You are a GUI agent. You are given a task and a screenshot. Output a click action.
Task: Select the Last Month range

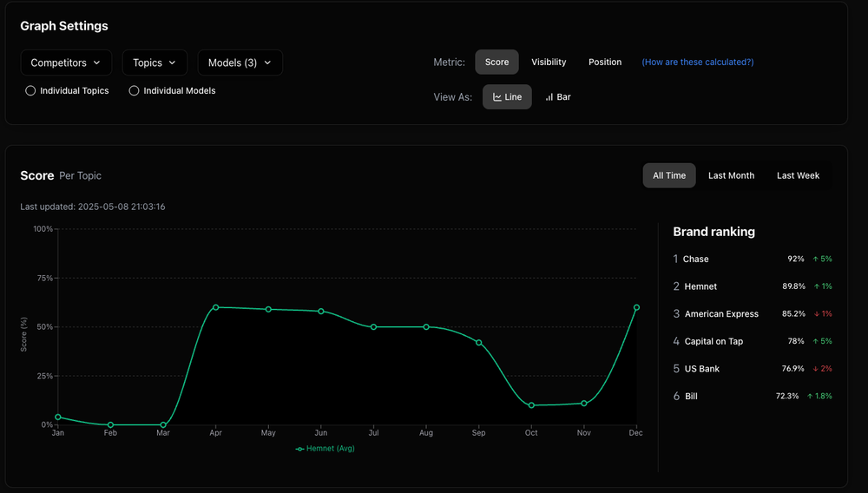click(731, 175)
